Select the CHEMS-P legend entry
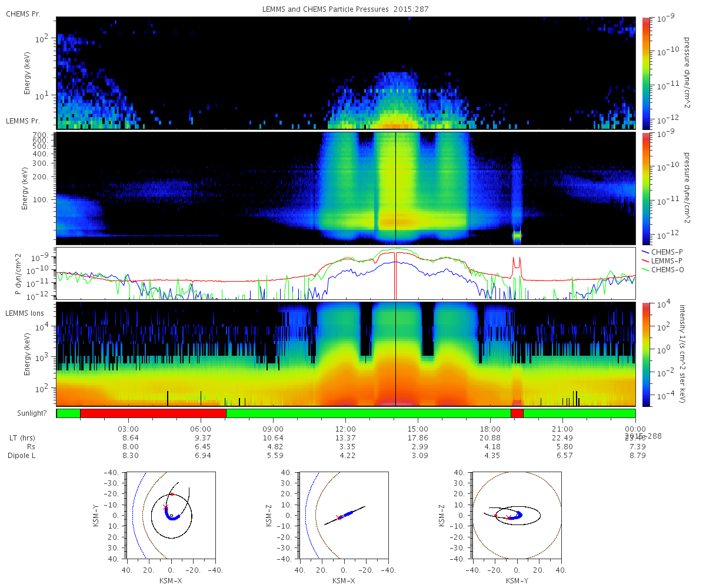 pos(661,252)
